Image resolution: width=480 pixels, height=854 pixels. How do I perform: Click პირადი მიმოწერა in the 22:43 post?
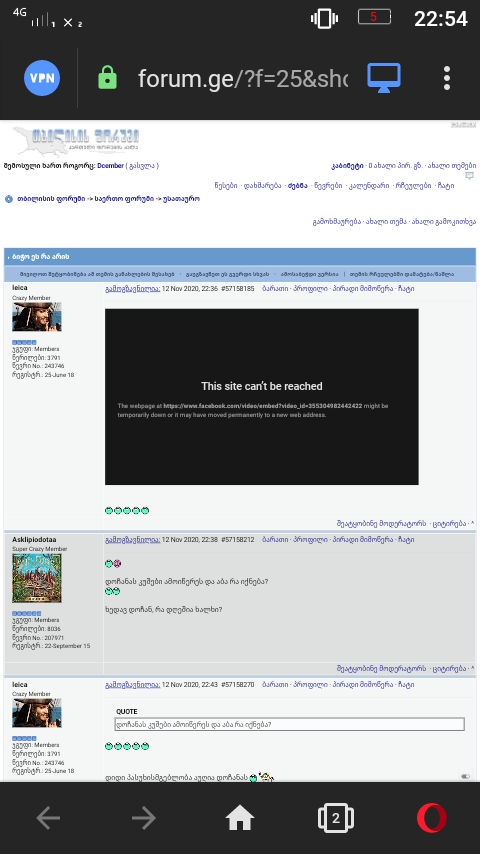pyautogui.click(x=363, y=685)
